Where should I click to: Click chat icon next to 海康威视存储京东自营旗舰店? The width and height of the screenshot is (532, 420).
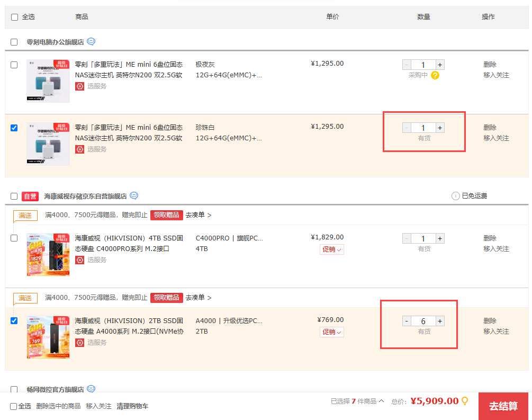coord(134,196)
